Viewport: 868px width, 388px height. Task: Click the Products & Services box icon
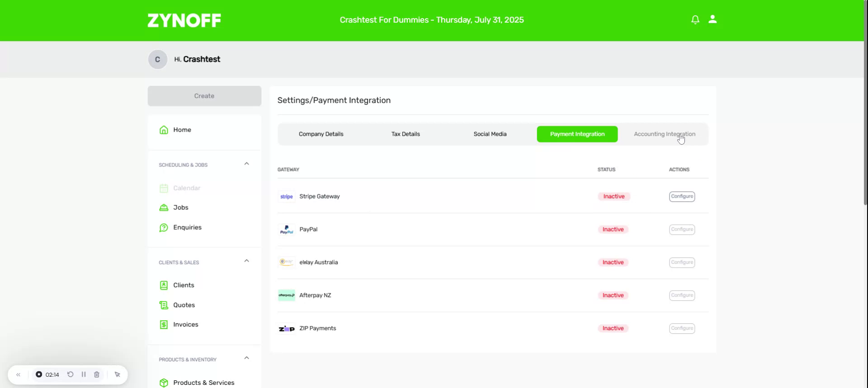tap(164, 383)
